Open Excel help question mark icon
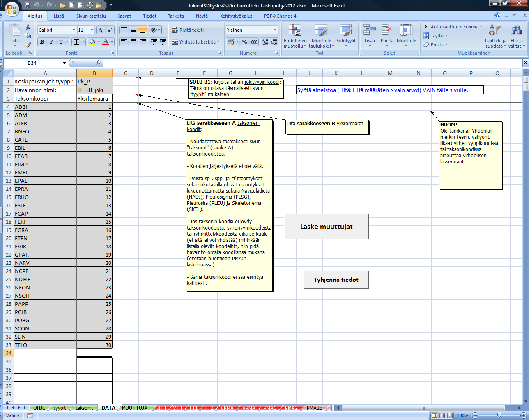The image size is (529, 420). coord(497,16)
